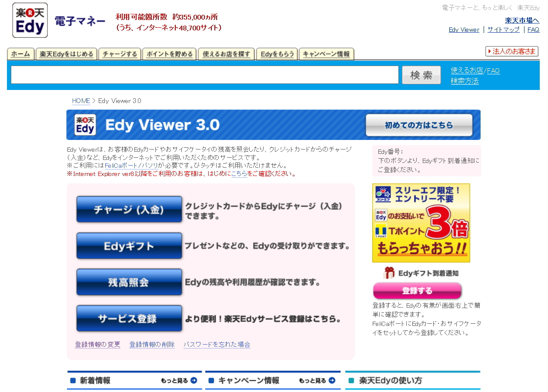Go to the 使えるお店を探す tab
Viewport: 548px width, 392px height.
[x=227, y=54]
